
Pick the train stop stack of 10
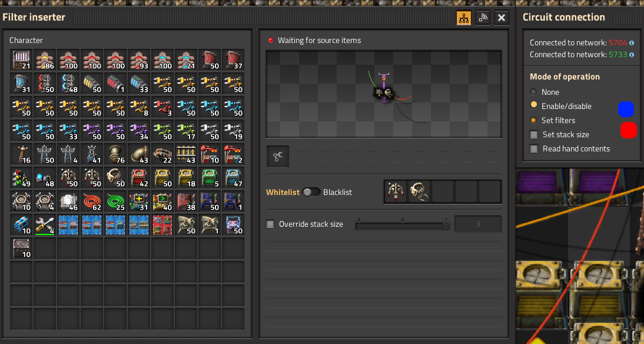(x=210, y=154)
